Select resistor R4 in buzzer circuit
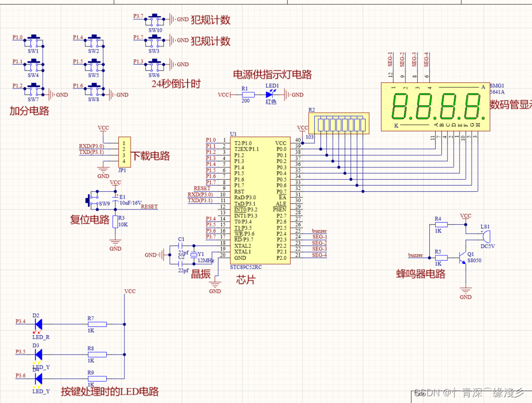Screen dimensions: 532x403 (441, 225)
